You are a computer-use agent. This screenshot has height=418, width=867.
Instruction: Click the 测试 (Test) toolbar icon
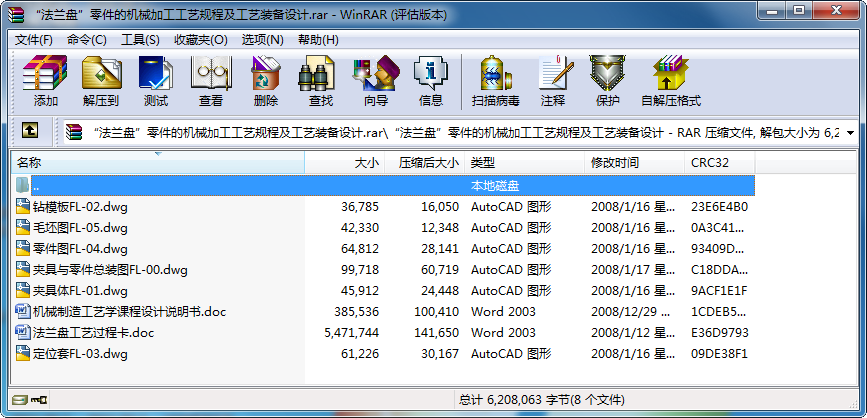click(x=155, y=73)
